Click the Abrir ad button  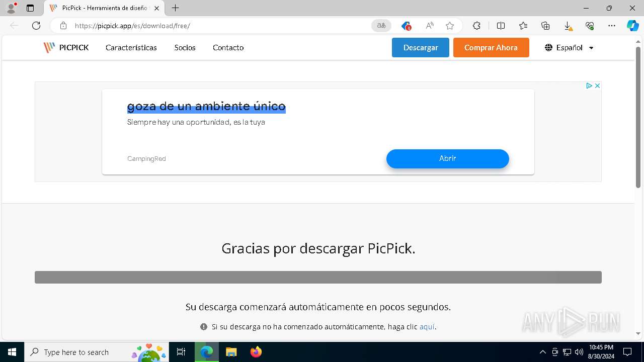pos(448,158)
